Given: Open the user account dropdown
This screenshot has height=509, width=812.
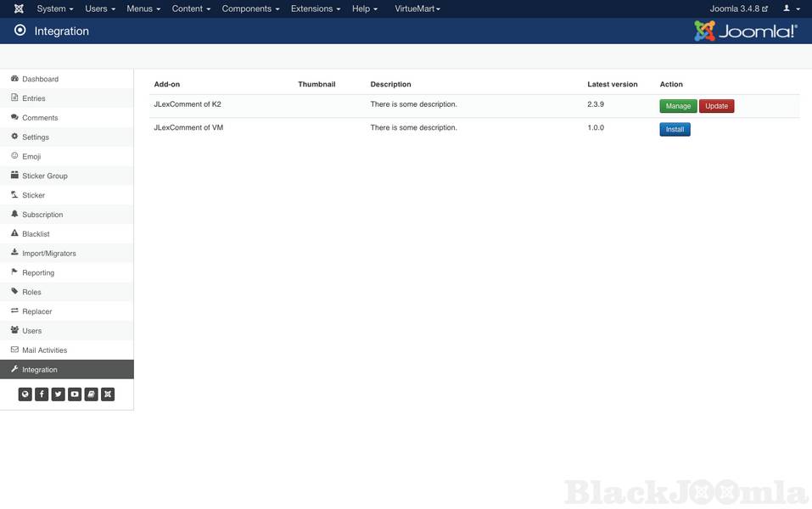Looking at the screenshot, I should click(x=791, y=8).
